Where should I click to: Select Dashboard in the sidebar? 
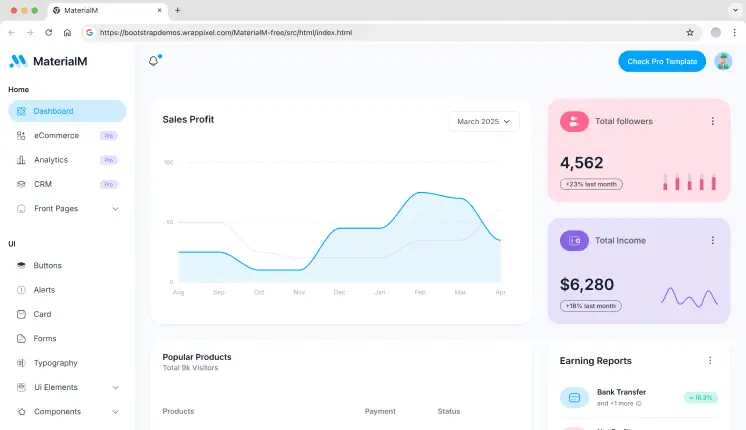pos(53,111)
